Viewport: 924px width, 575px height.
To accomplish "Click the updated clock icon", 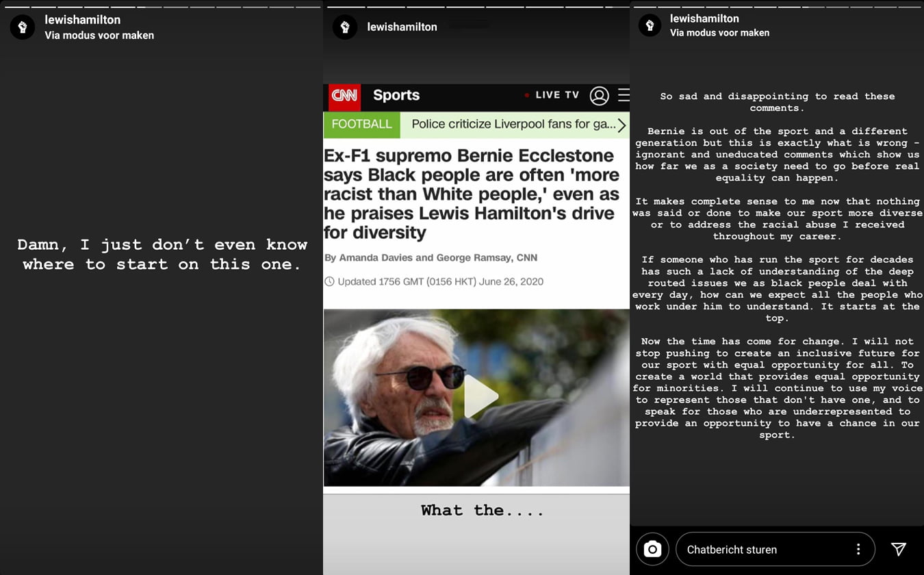I will tap(329, 281).
